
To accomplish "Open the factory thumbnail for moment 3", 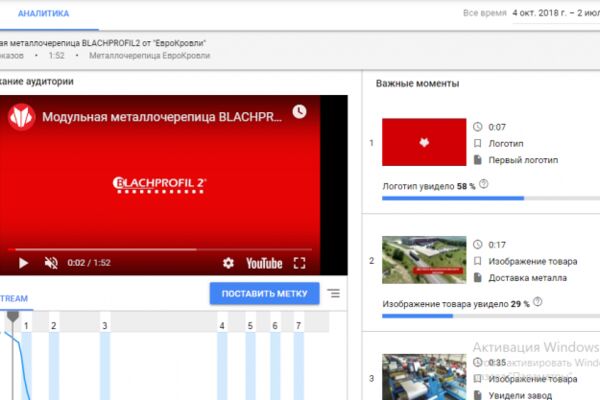I will (424, 377).
